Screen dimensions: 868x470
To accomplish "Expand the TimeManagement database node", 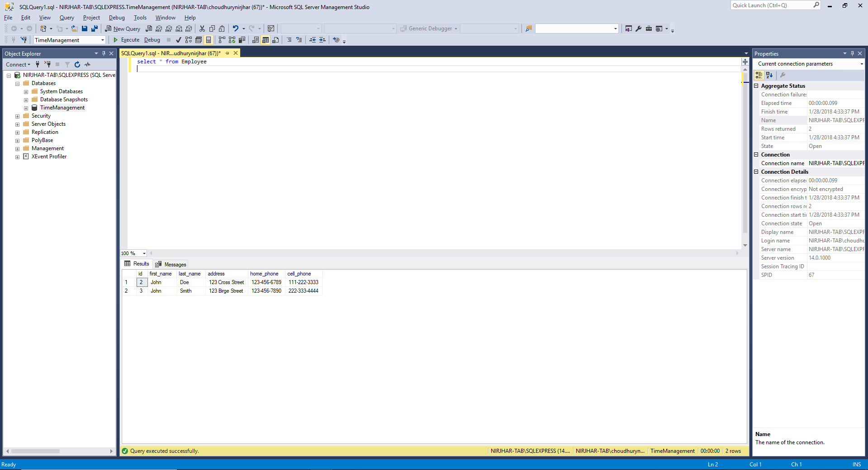I will [x=26, y=108].
